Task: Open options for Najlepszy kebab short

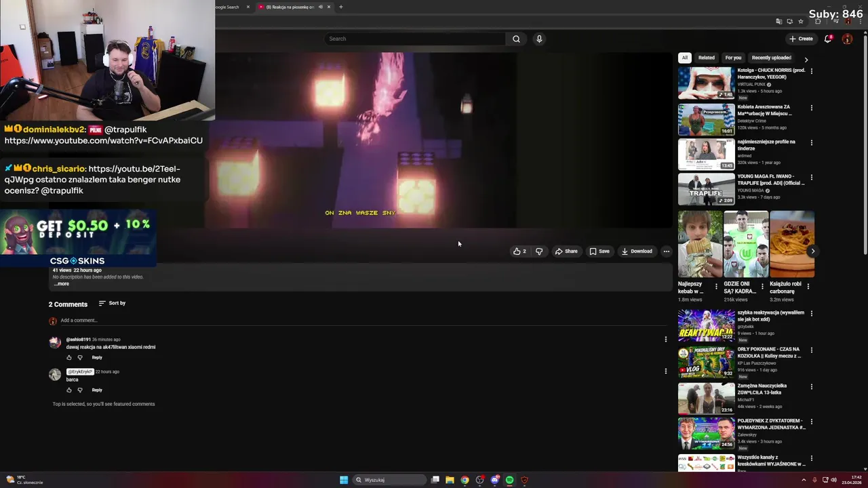Action: pyautogui.click(x=716, y=287)
